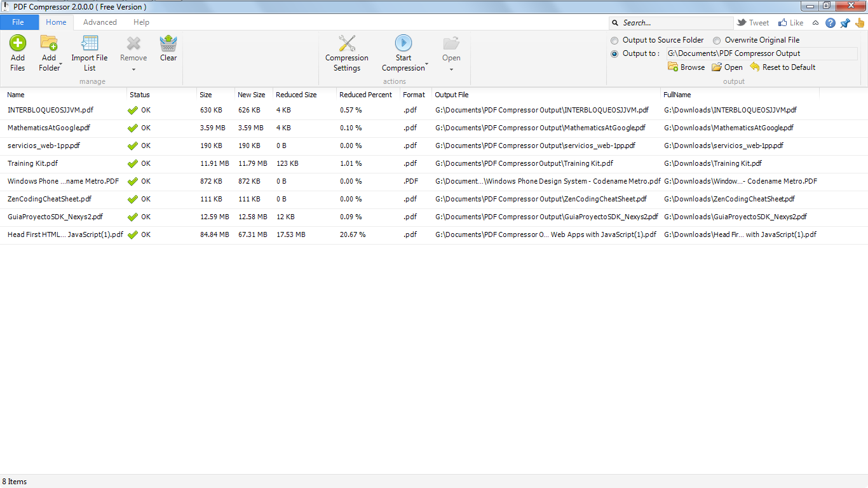Screen dimensions: 868x488
Task: Select the INTERBLOQUEOSJJVM.pdf file name
Action: point(51,110)
